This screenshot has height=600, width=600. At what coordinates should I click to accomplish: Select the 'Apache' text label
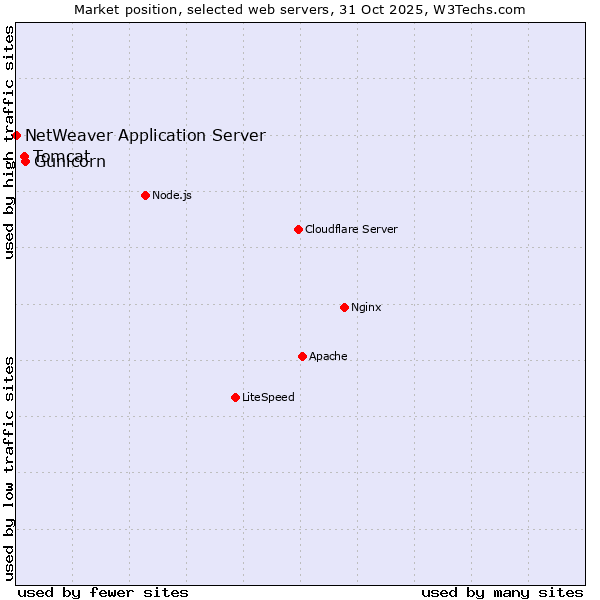click(328, 356)
